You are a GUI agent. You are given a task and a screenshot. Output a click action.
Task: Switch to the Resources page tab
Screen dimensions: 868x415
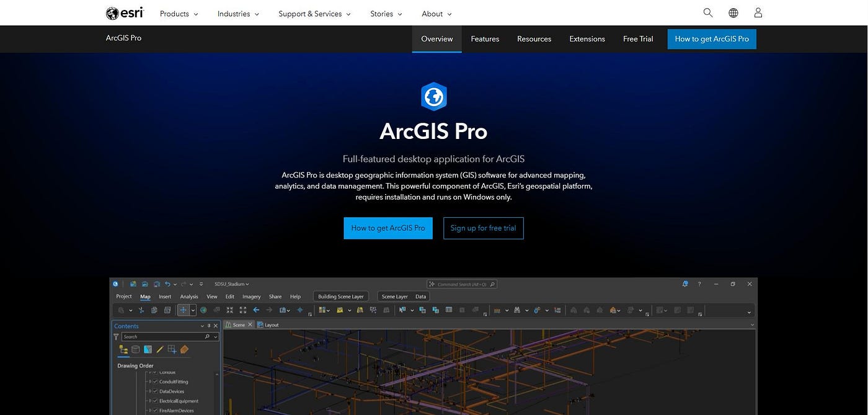(x=534, y=38)
